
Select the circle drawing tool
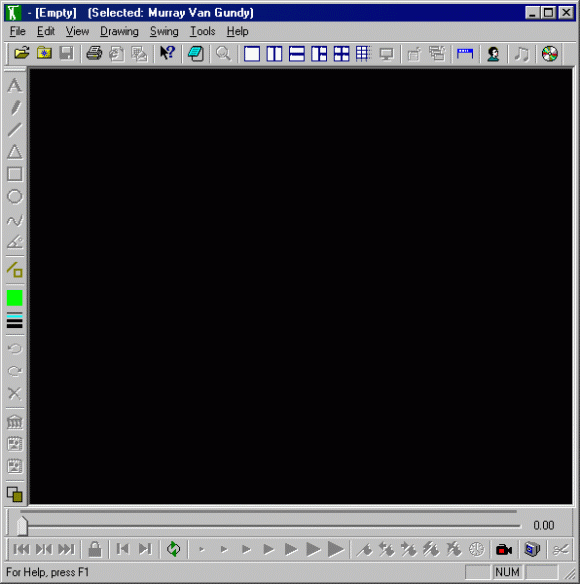coord(15,197)
